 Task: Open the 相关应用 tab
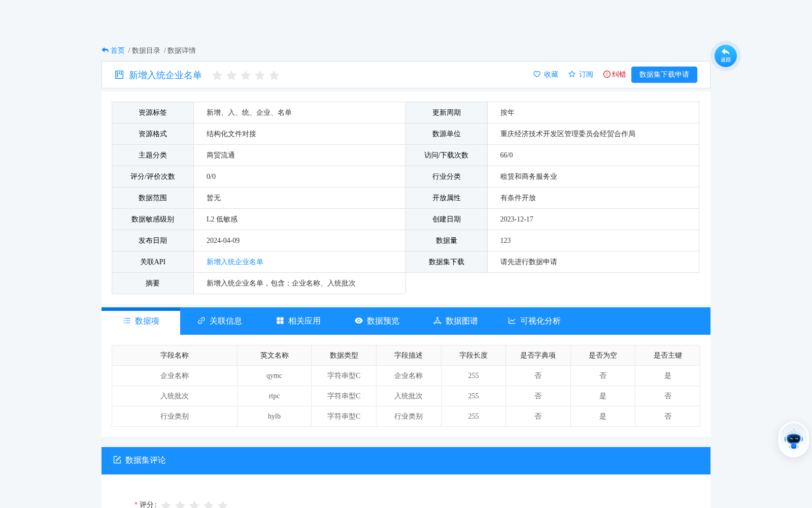(298, 321)
